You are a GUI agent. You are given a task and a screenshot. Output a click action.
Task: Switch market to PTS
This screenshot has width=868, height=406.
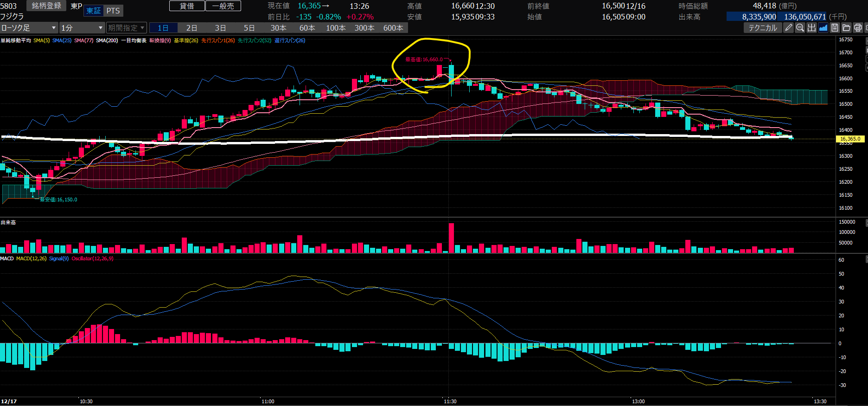coord(113,11)
